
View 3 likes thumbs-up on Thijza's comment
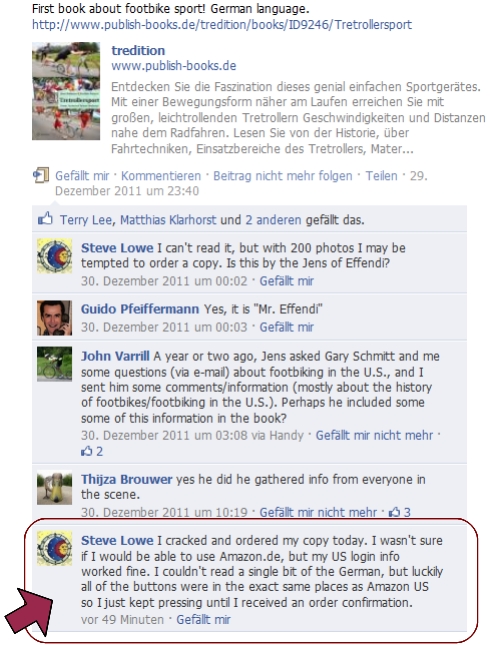(x=399, y=512)
